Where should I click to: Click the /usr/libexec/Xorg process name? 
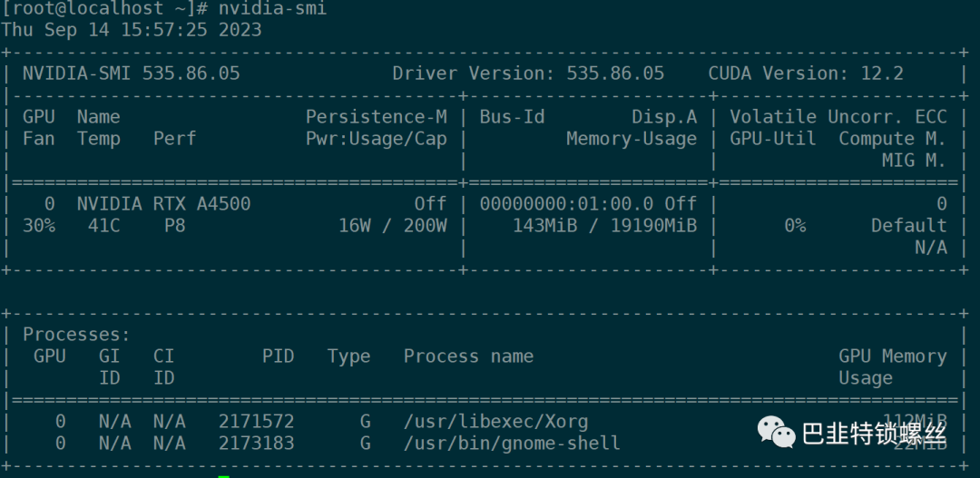tap(495, 422)
